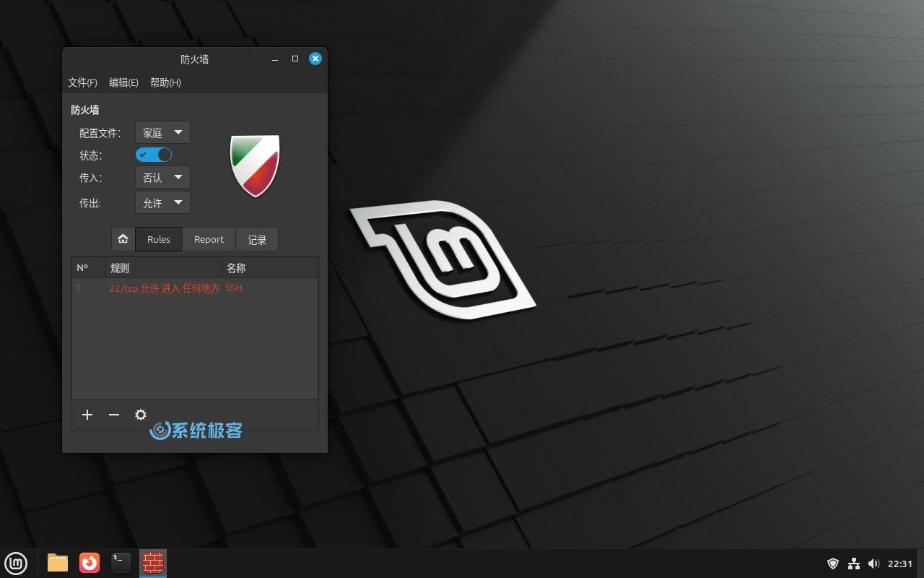
Task: Switch to the Report tab
Action: [x=209, y=239]
